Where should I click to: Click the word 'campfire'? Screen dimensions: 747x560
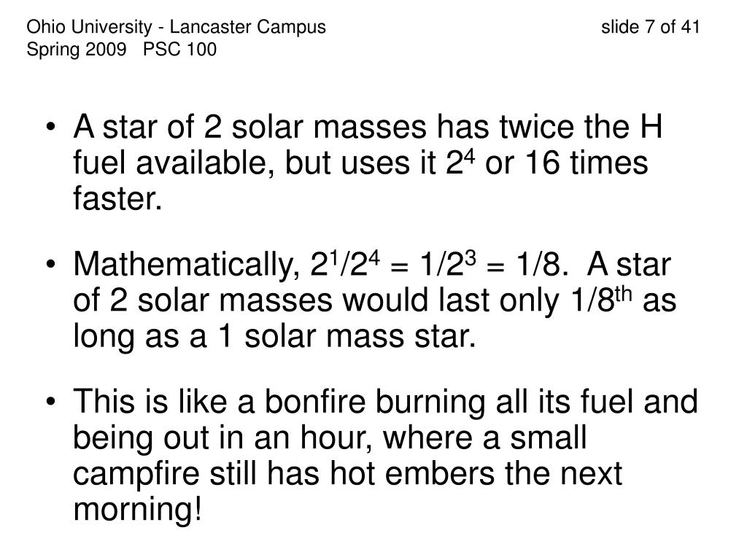[136, 474]
